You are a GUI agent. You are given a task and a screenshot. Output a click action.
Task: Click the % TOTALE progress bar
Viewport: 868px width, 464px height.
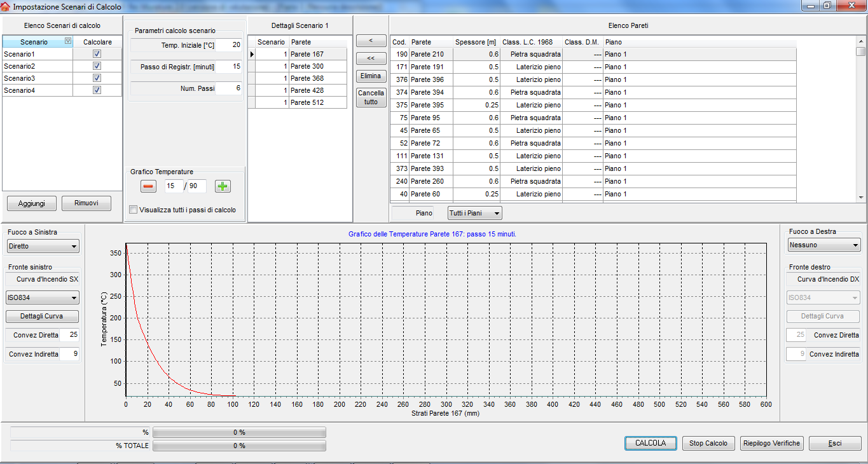239,446
